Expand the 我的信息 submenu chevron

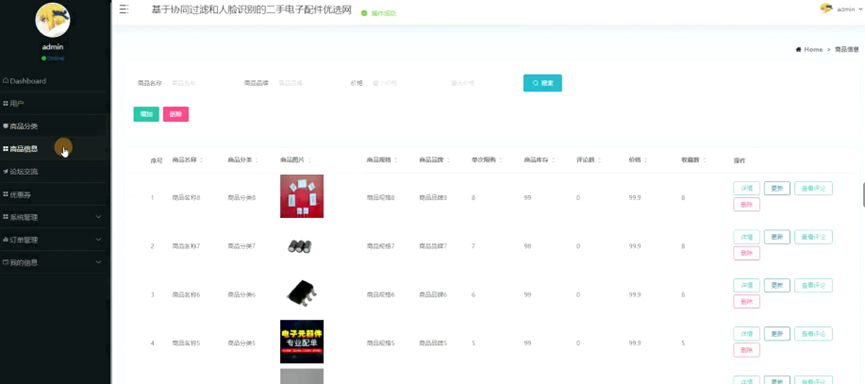click(x=98, y=263)
